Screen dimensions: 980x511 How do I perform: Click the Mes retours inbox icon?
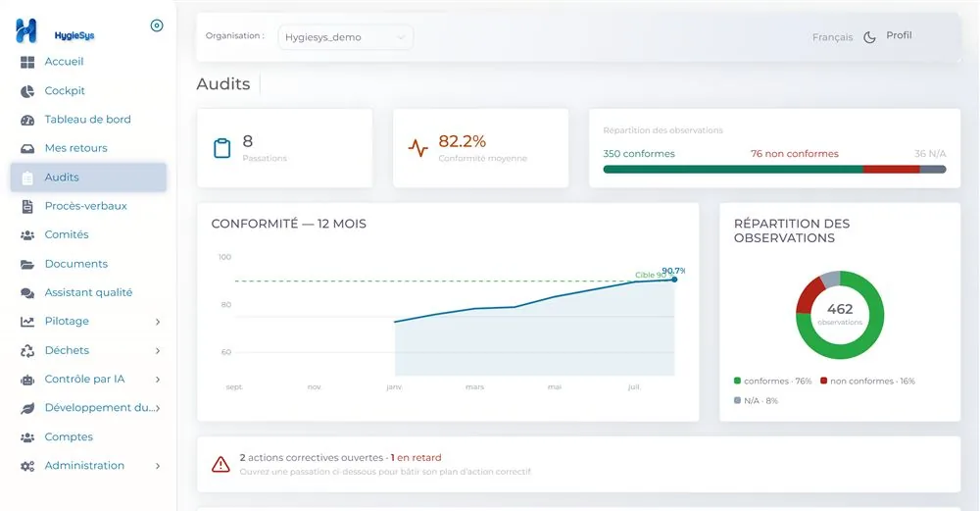27,149
